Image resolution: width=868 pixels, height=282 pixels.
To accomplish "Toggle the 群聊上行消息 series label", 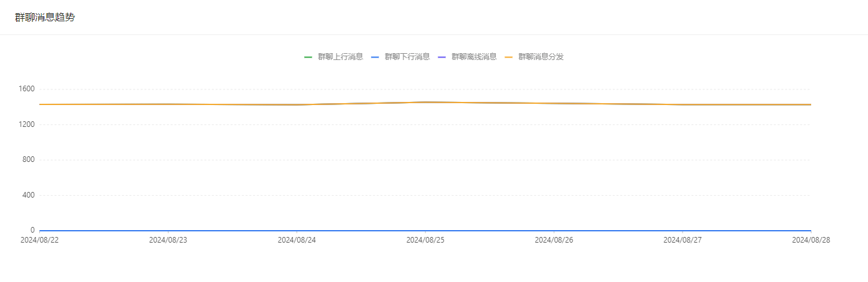I will click(340, 57).
